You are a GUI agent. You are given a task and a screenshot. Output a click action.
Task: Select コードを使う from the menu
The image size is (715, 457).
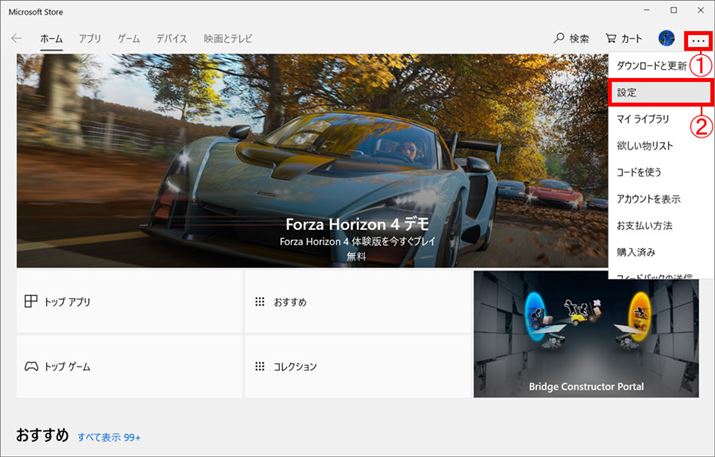coord(661,172)
